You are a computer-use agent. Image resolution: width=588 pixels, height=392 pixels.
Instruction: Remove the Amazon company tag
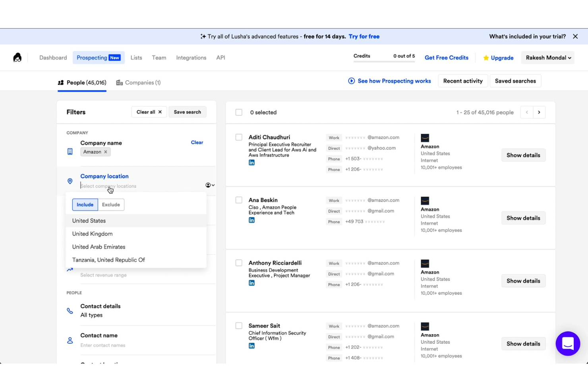[106, 152]
